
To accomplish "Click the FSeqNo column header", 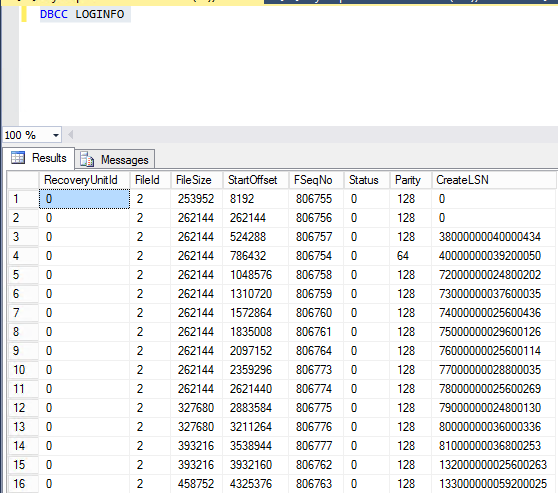I will coord(316,180).
